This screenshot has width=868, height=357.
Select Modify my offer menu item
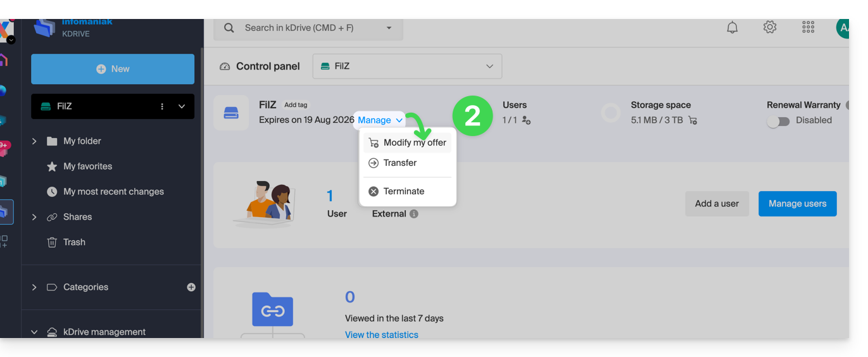pos(414,143)
